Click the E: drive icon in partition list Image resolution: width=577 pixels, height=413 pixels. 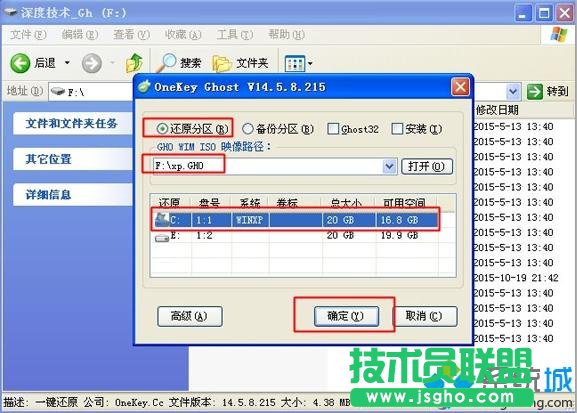(162, 237)
